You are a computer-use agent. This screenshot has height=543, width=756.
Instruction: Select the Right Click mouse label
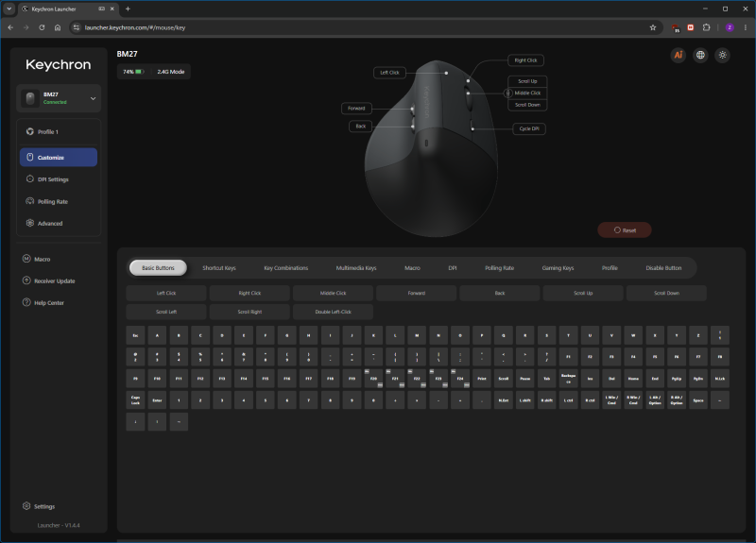[x=525, y=60]
